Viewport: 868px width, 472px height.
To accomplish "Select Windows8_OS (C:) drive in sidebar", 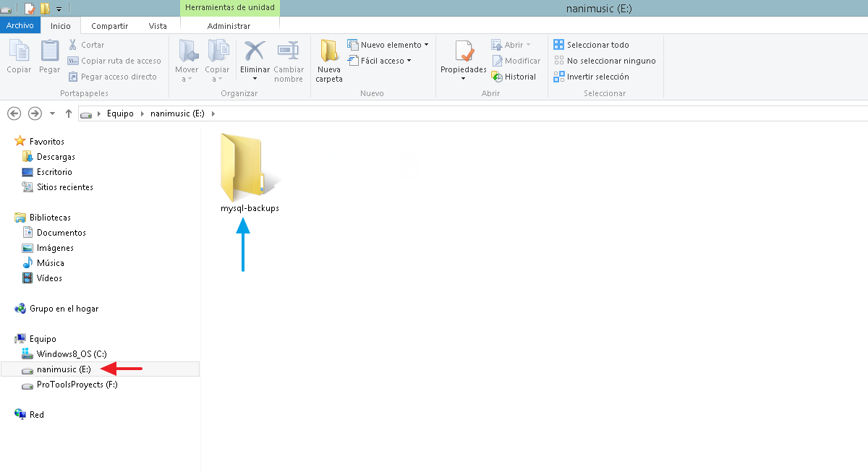I will (x=71, y=354).
